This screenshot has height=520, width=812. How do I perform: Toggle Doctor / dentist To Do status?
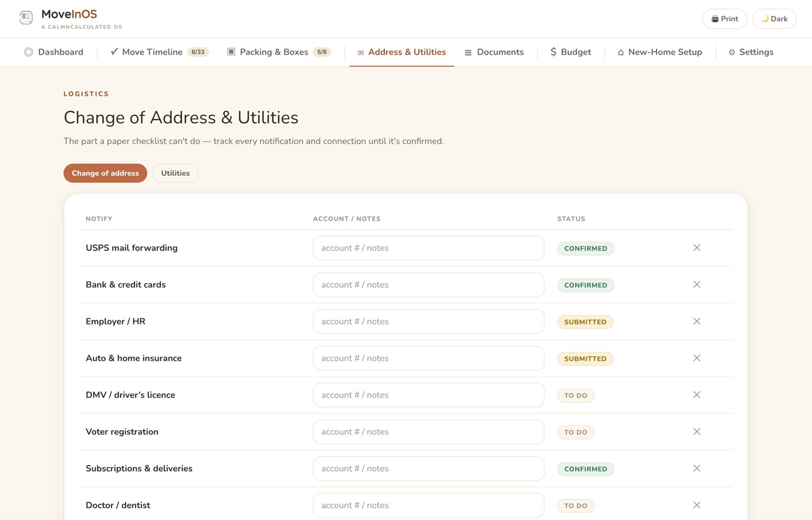576,506
